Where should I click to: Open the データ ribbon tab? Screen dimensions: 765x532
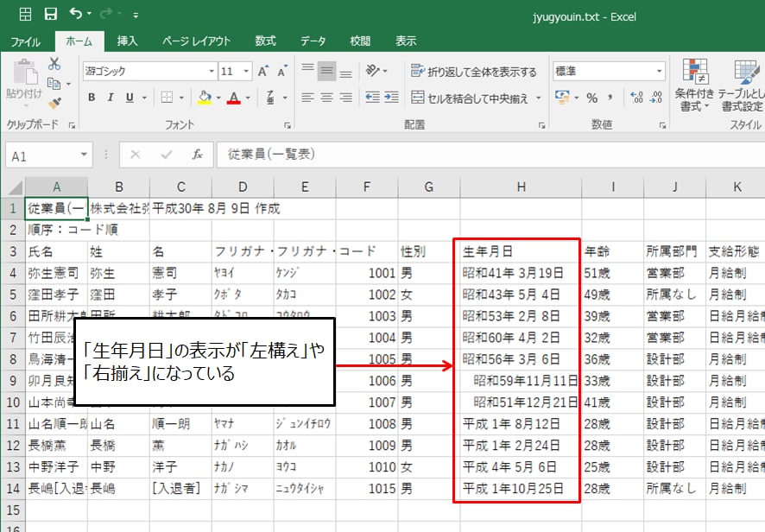point(313,41)
